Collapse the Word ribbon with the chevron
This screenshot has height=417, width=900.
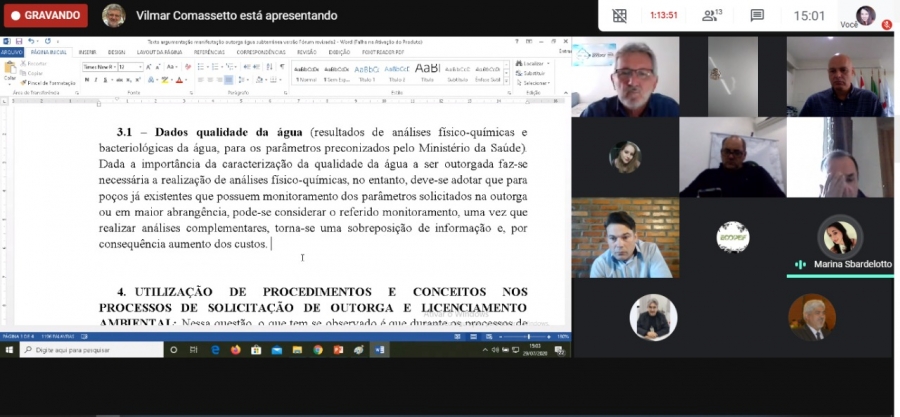565,93
